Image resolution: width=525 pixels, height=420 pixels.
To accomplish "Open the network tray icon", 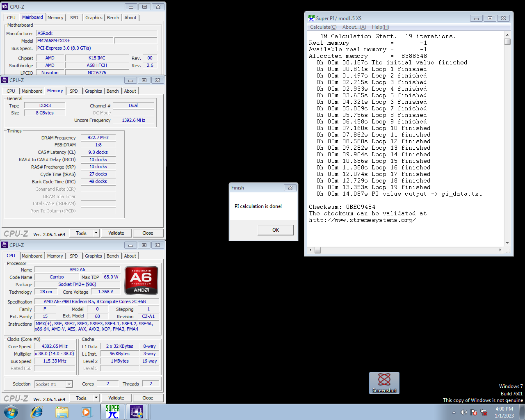I will 484,412.
